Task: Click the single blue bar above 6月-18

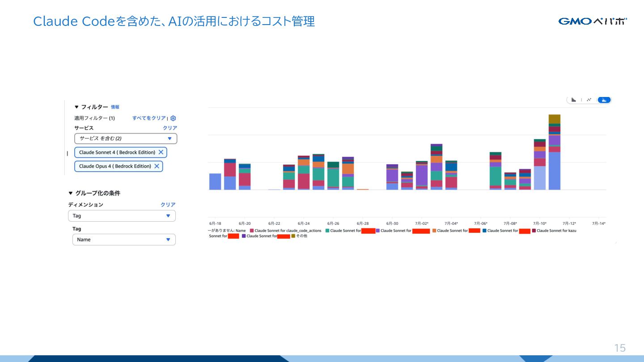Action: click(215, 181)
